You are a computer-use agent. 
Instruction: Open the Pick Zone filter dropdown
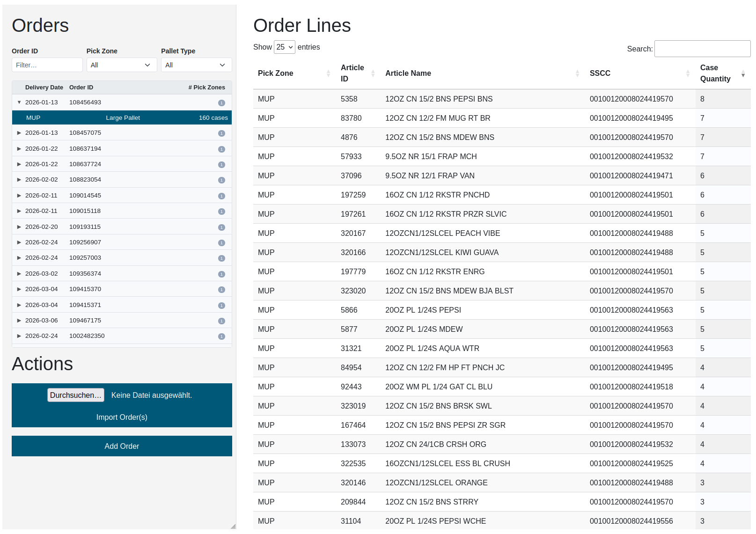tap(122, 65)
